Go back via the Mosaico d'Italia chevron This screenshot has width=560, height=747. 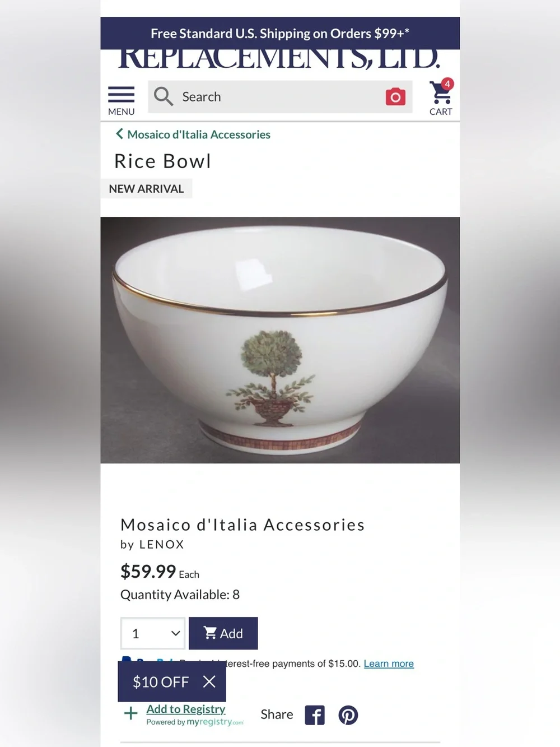coord(119,134)
